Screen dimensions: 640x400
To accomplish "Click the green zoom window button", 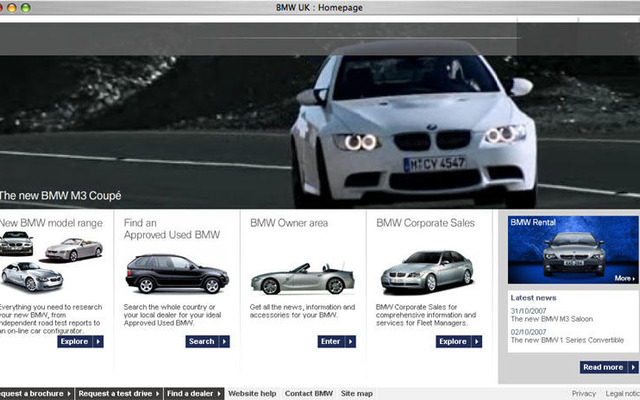I will pyautogui.click(x=26, y=7).
